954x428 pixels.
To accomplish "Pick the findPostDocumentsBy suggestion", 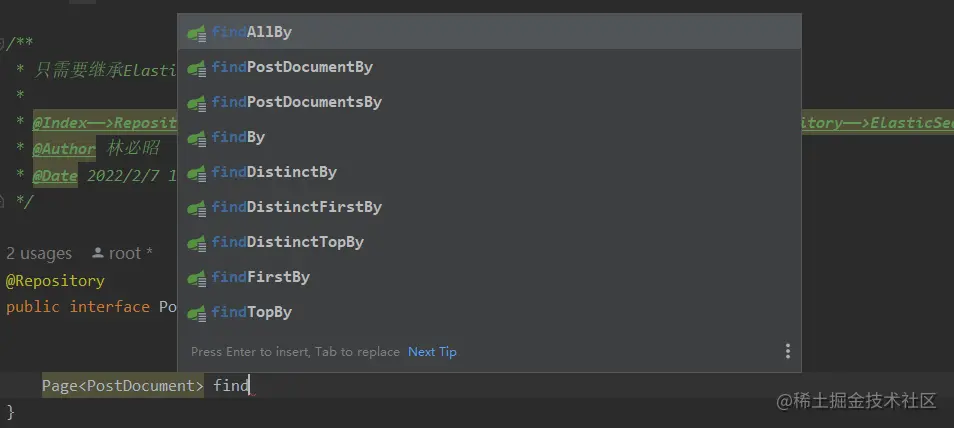I will pyautogui.click(x=489, y=102).
